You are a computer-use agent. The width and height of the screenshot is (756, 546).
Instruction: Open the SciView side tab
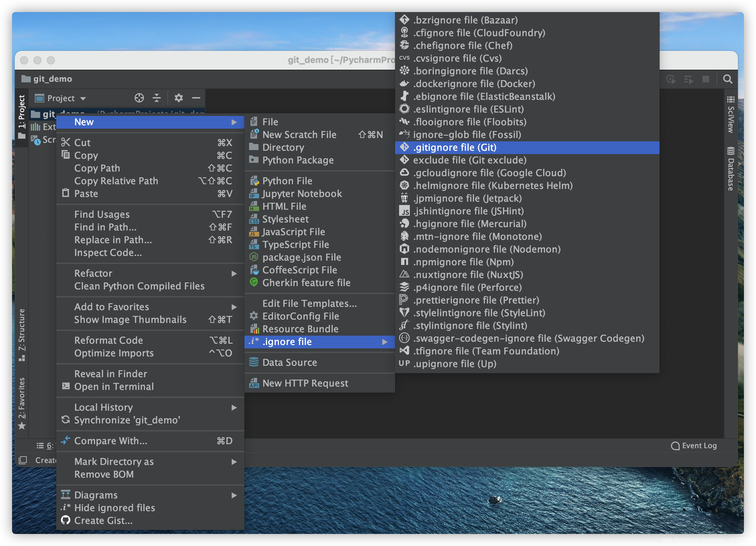click(x=731, y=115)
